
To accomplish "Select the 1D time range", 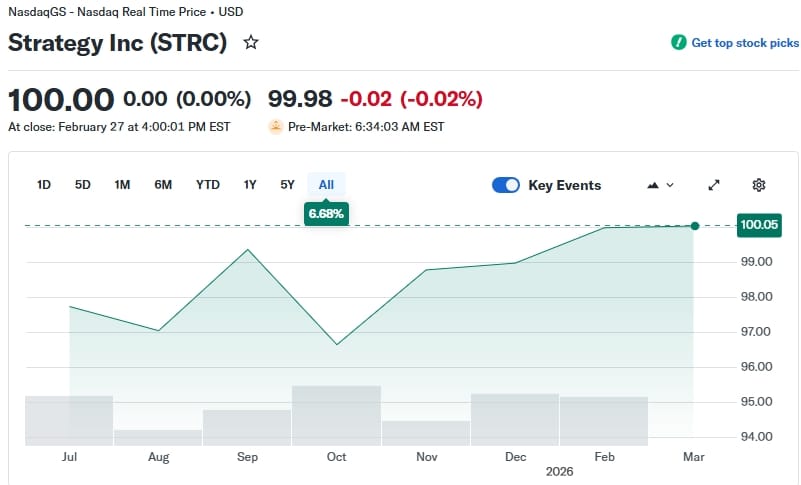I will click(x=44, y=185).
